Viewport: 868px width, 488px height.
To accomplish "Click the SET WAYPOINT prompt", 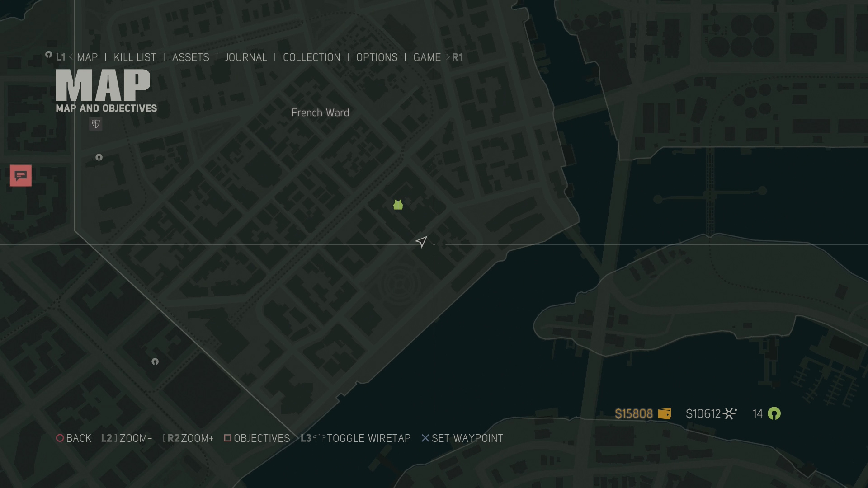I will [462, 438].
